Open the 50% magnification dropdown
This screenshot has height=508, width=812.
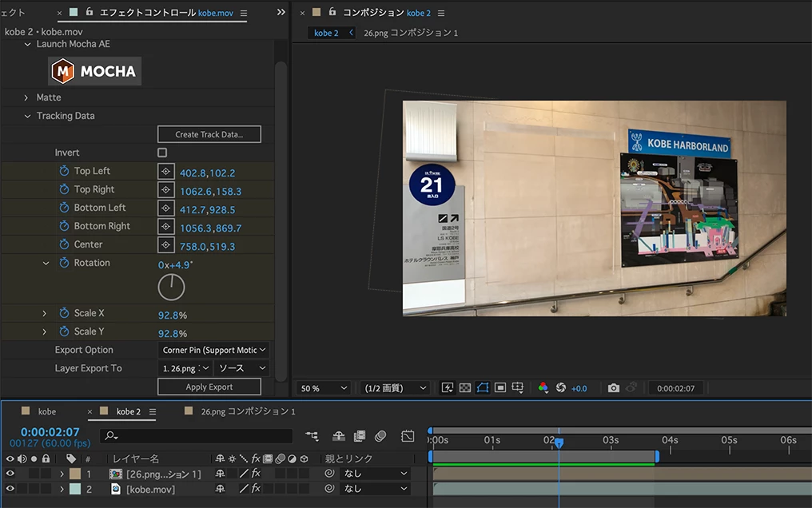(324, 388)
